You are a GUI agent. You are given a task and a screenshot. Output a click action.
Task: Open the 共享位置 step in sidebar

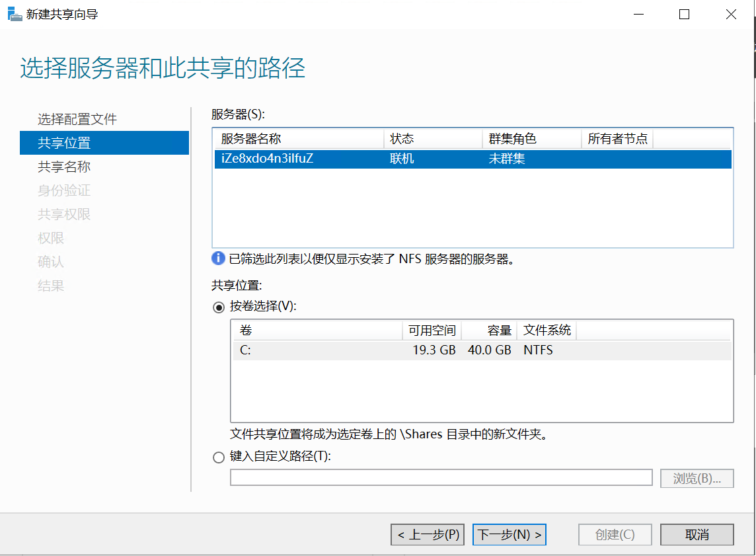[x=64, y=143]
